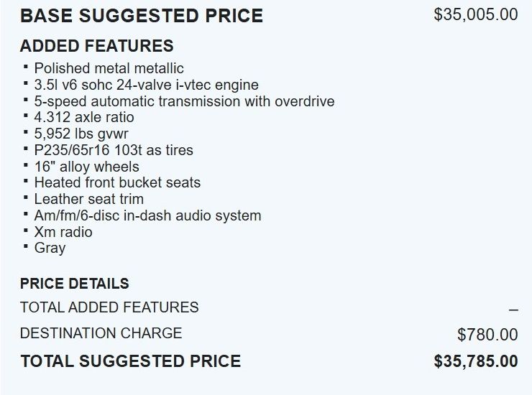This screenshot has width=532, height=395.
Task: Select the 5-speed automatic transmission line
Action: [x=184, y=101]
